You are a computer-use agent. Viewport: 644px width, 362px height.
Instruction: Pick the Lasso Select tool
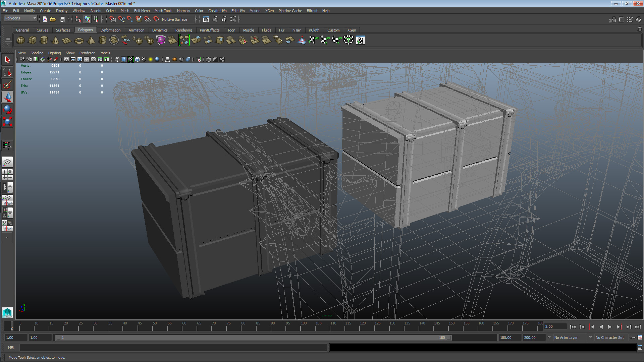tap(7, 72)
